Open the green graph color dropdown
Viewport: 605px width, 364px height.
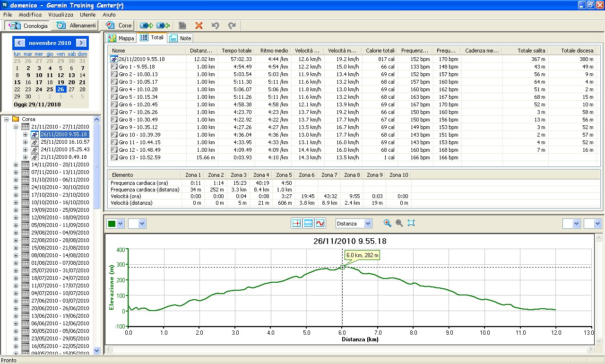click(120, 224)
